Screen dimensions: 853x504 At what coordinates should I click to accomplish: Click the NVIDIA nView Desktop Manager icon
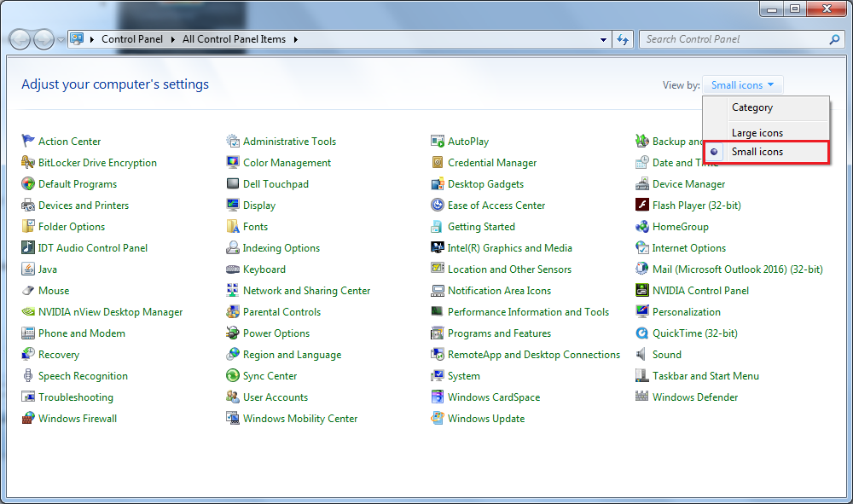(28, 311)
